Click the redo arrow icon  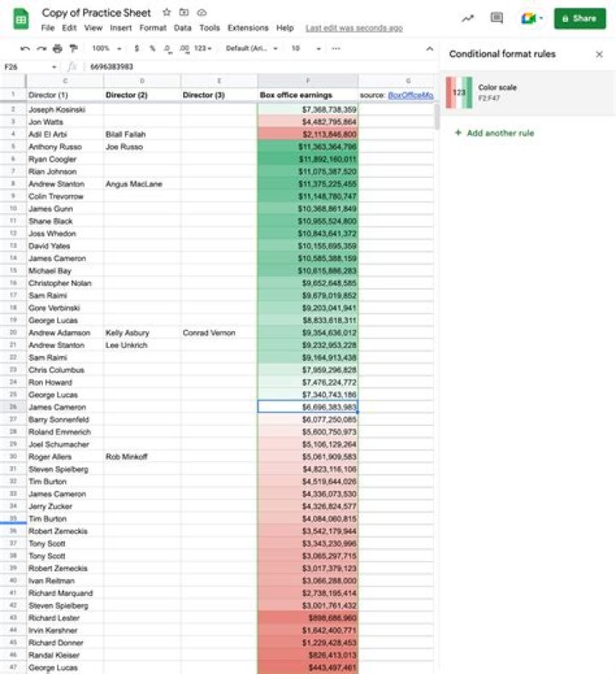[41, 49]
